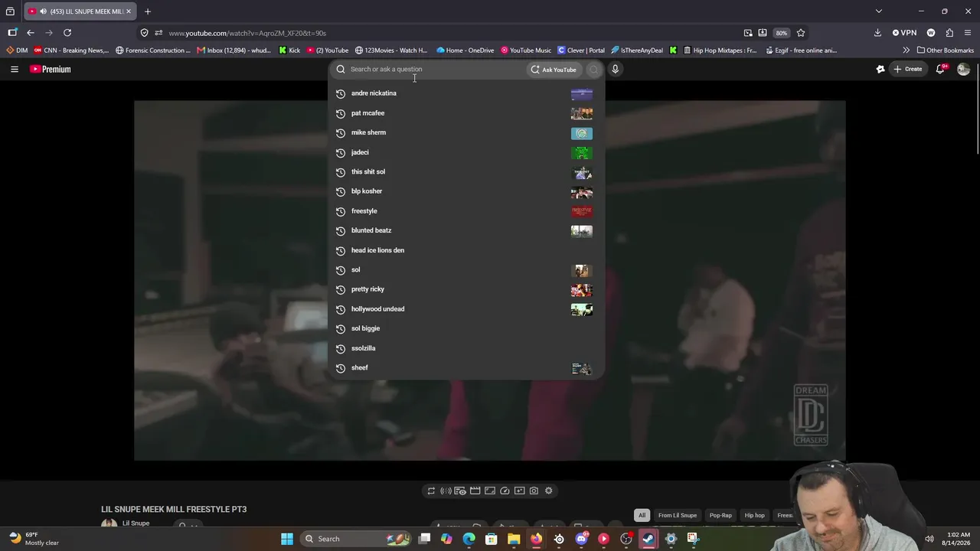Select the All filter chip
980x551 pixels.
tap(642, 515)
